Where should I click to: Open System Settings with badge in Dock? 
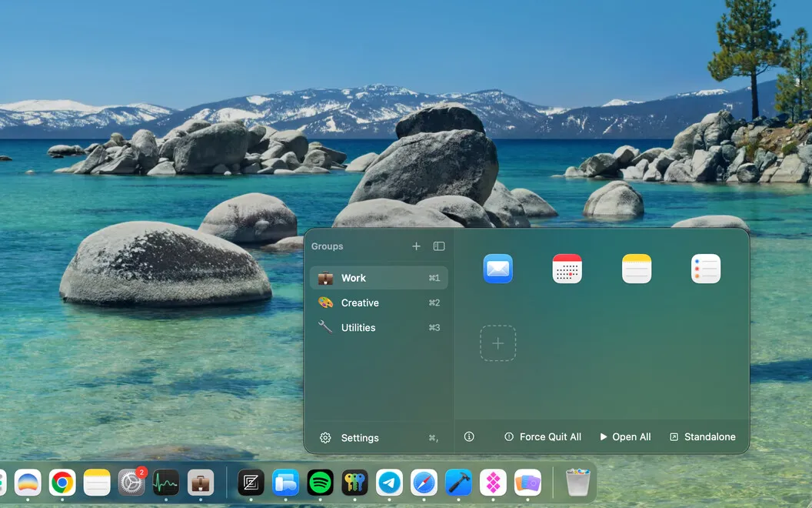pyautogui.click(x=131, y=483)
